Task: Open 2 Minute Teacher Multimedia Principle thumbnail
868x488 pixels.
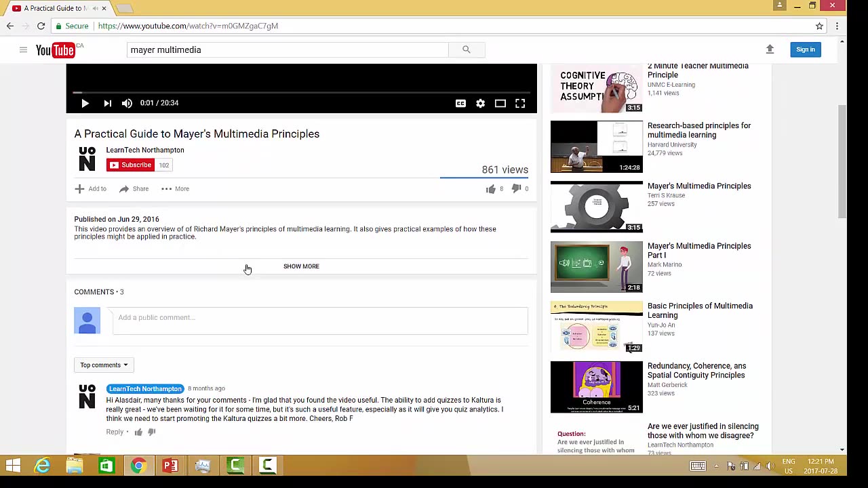Action: 597,87
